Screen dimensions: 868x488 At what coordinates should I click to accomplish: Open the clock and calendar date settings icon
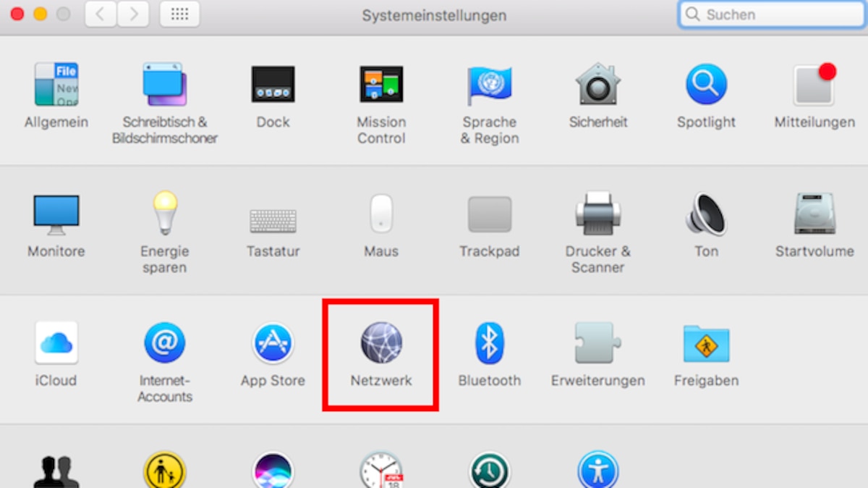381,470
